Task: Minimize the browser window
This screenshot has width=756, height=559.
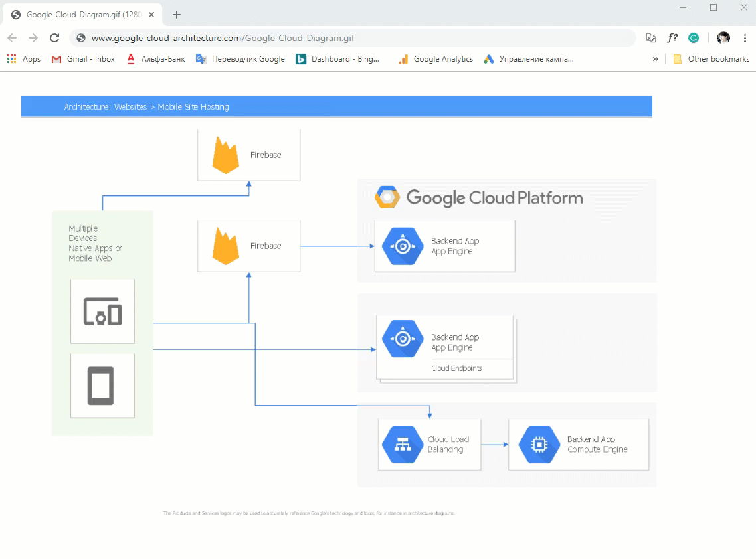Action: tap(683, 7)
